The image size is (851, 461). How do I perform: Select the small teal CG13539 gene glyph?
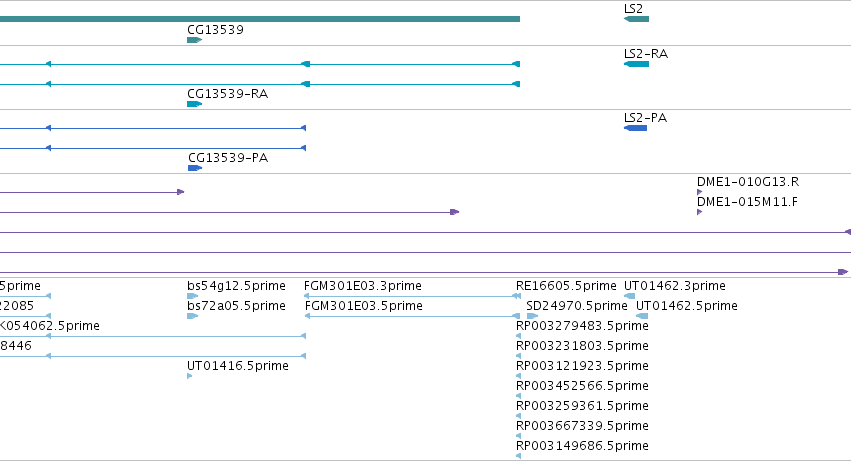[194, 40]
